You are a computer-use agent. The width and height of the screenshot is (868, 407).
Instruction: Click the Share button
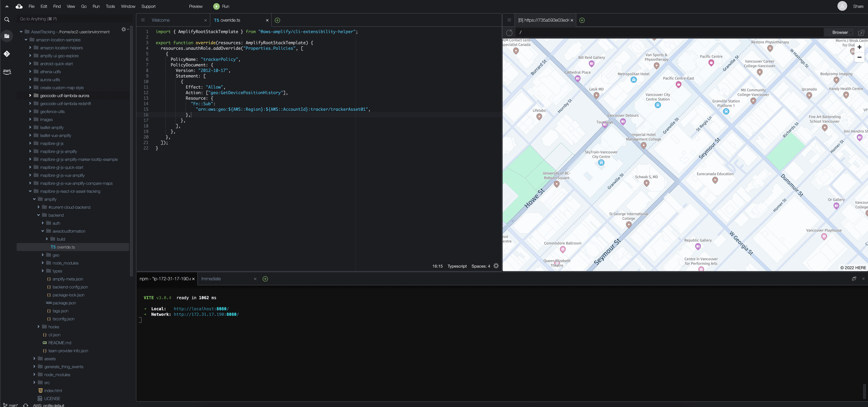[858, 6]
